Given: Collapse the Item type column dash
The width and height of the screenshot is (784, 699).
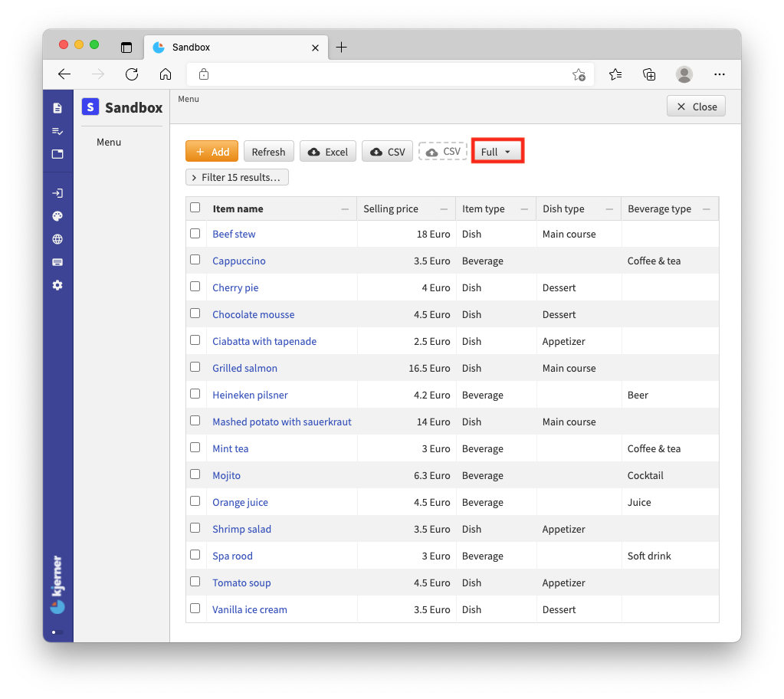Looking at the screenshot, I should (x=524, y=209).
